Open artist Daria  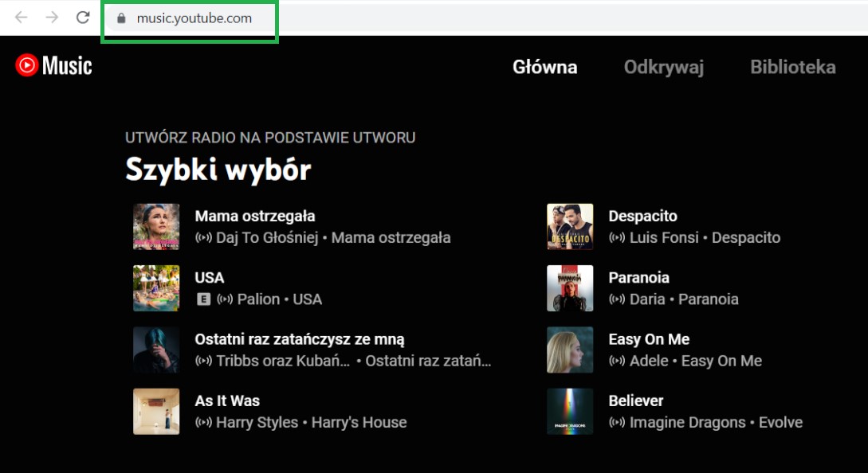647,299
